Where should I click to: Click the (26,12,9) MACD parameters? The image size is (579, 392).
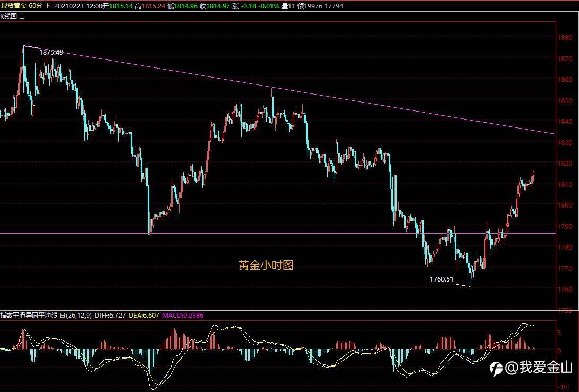click(x=79, y=315)
